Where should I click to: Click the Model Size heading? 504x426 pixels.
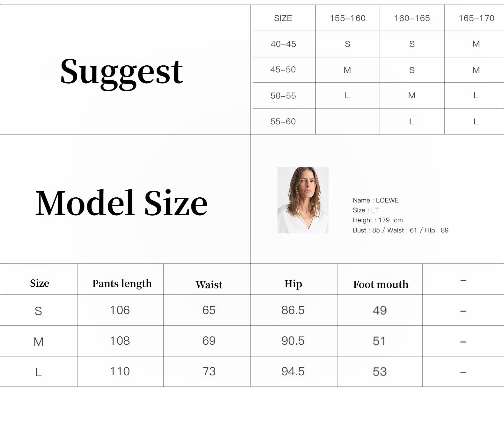pos(121,203)
